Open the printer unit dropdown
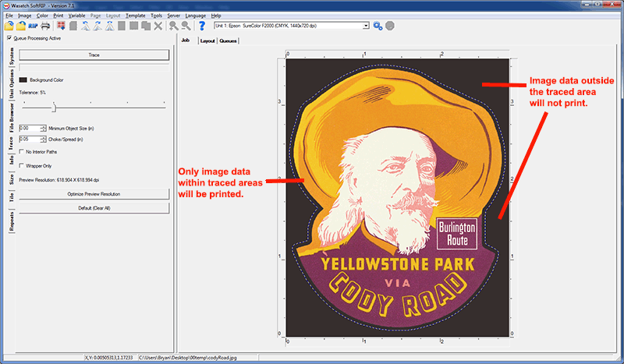624x364 pixels. tap(366, 26)
